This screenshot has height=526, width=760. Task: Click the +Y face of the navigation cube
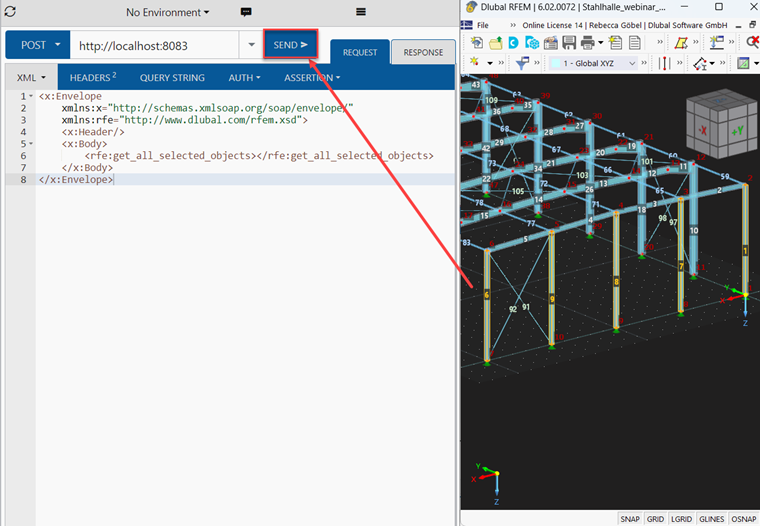(737, 131)
